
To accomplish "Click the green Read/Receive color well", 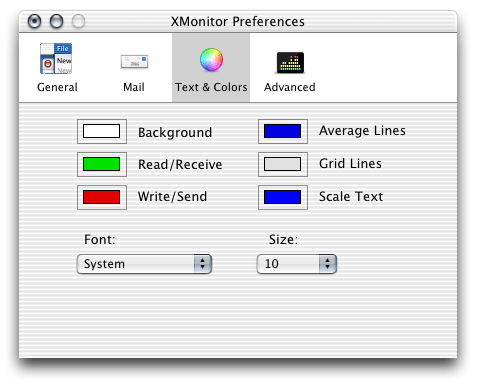I will [x=102, y=164].
